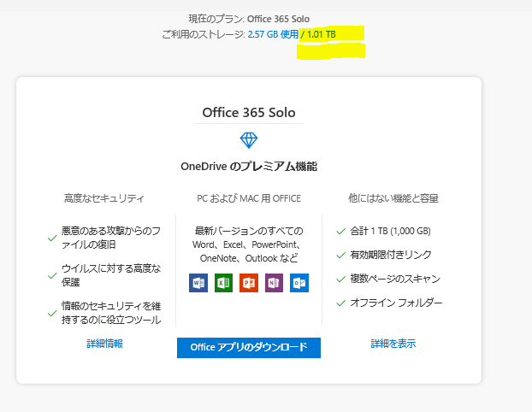Click the 他にはない機能と容量 column title
Image resolution: width=532 pixels, height=412 pixels.
[x=393, y=198]
